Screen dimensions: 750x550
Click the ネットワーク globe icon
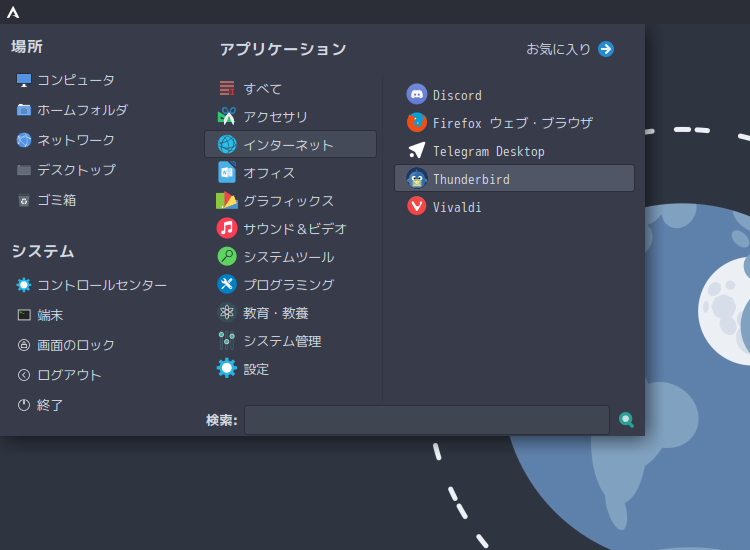(23, 140)
